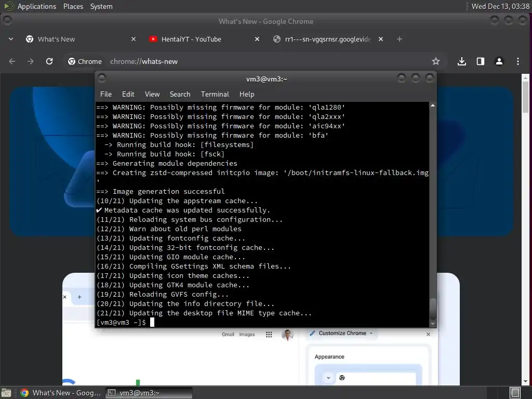Click Chrome window menu button at top-left
Screen dimensions: 532x399
[7, 21]
